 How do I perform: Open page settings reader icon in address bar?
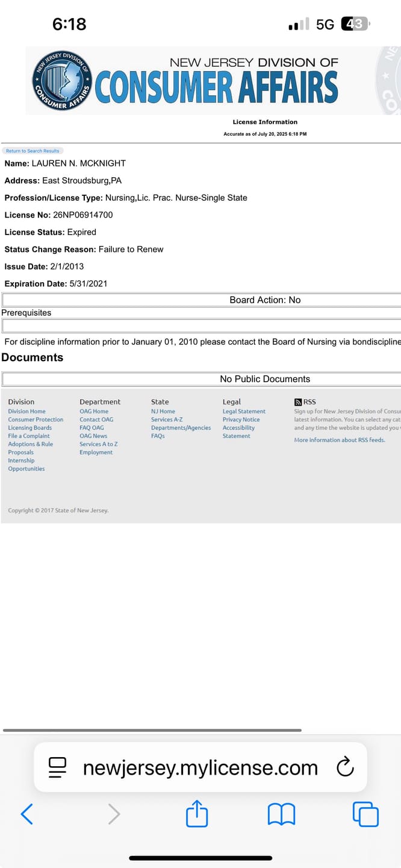point(57,767)
